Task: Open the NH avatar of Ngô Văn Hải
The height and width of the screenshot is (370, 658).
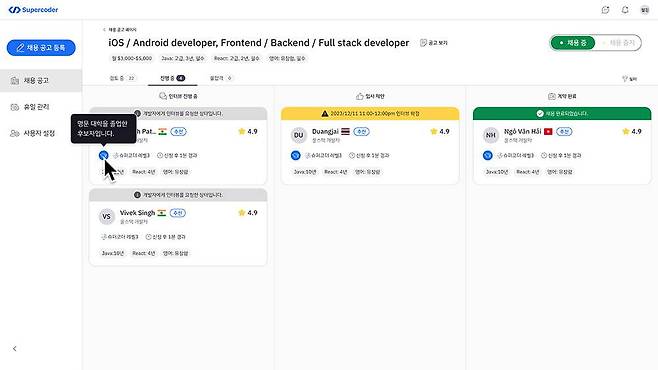Action: click(491, 135)
